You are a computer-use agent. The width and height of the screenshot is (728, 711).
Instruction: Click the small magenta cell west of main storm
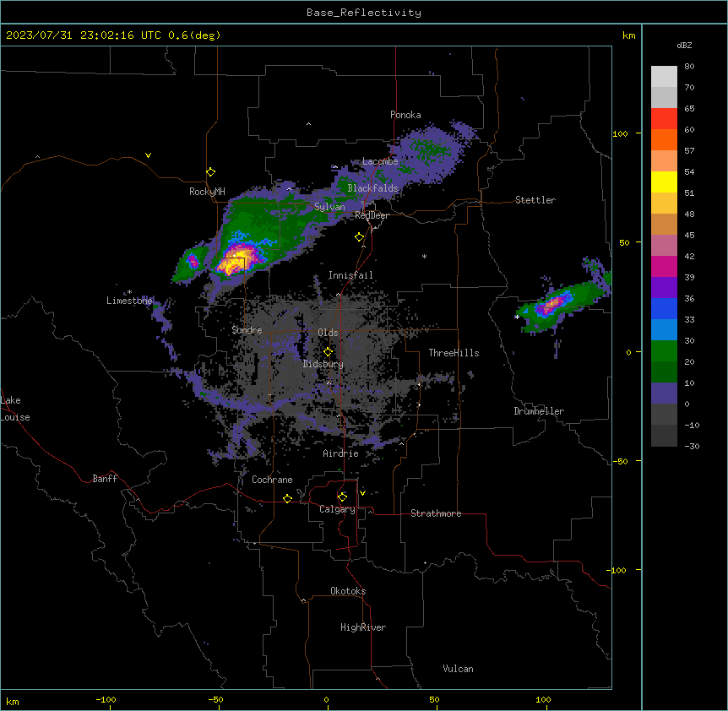tap(193, 261)
